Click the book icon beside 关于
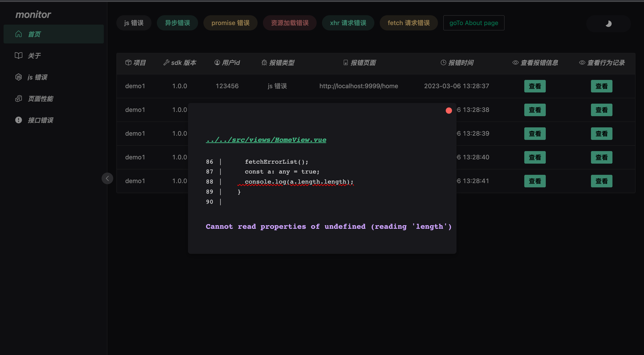 (19, 56)
